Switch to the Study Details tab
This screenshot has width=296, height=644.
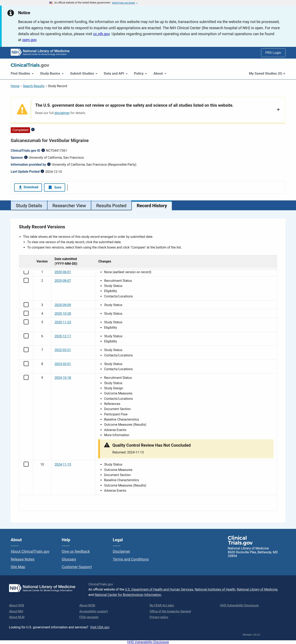click(29, 206)
